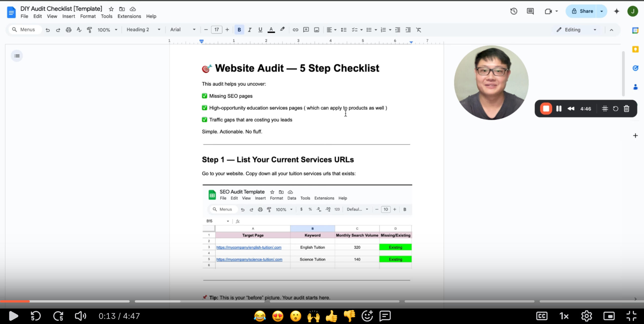Image resolution: width=644 pixels, height=324 pixels.
Task: Click the insert link icon
Action: point(295,30)
